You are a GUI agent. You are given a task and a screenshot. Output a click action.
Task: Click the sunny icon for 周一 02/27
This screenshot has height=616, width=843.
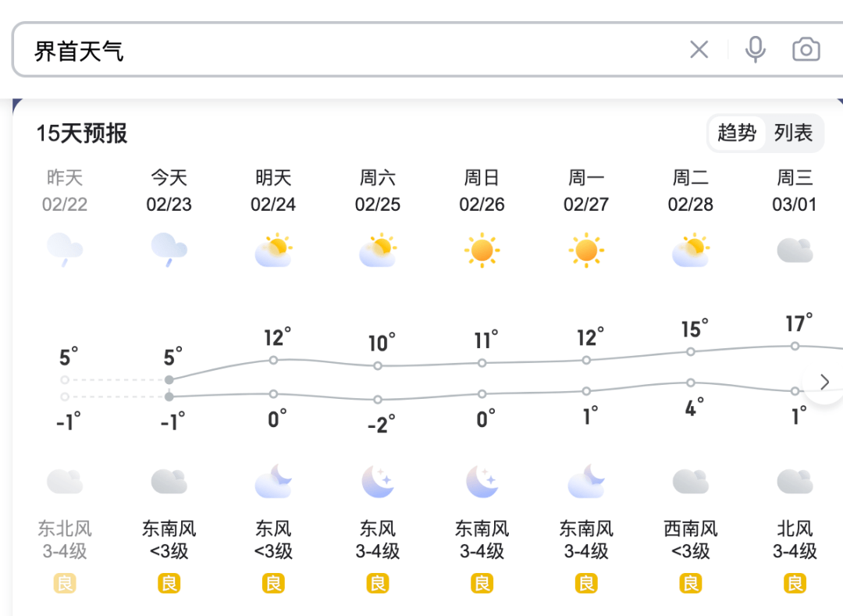click(x=586, y=250)
